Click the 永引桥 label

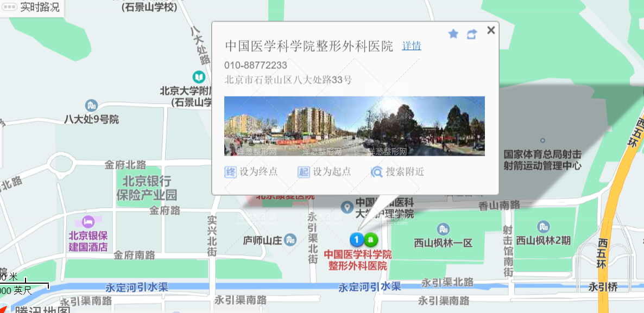point(603,287)
